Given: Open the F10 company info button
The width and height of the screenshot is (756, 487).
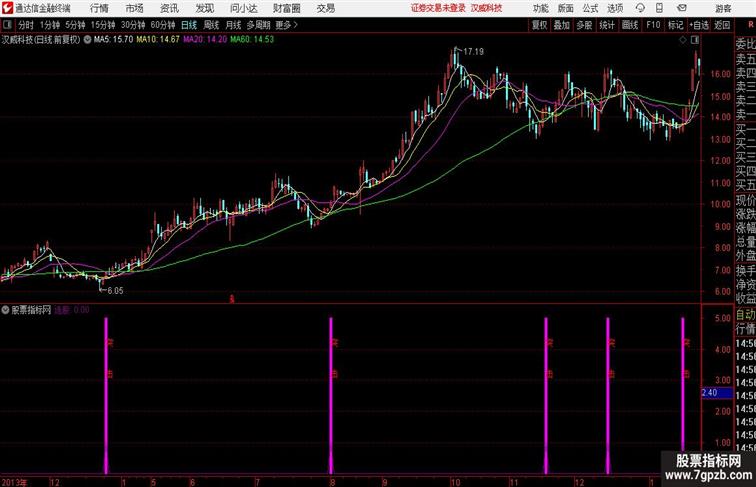Looking at the screenshot, I should (x=653, y=25).
